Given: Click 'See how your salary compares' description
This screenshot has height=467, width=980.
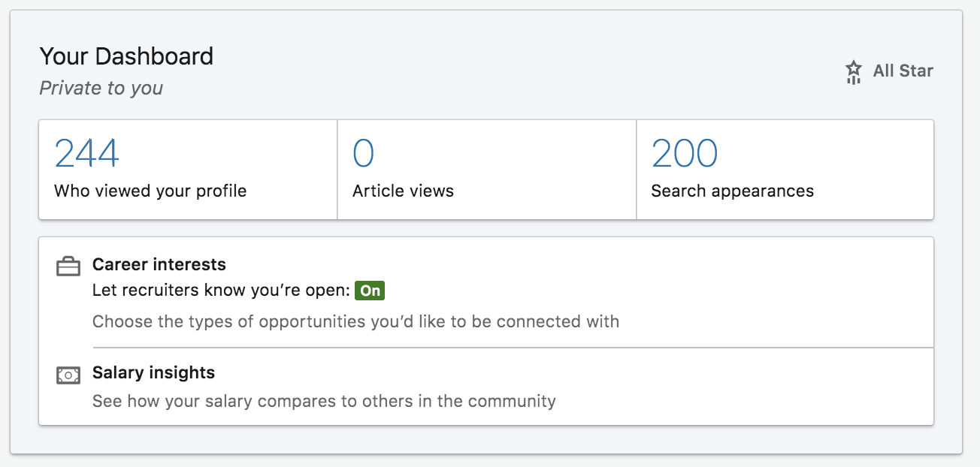Looking at the screenshot, I should (x=324, y=401).
